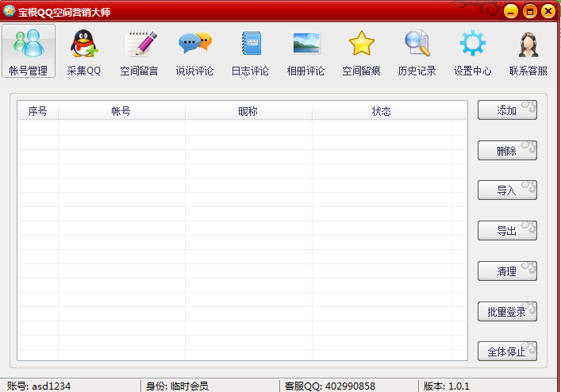The width and height of the screenshot is (561, 392).
Task: View 历史记录 magnifier document icon
Action: [417, 44]
